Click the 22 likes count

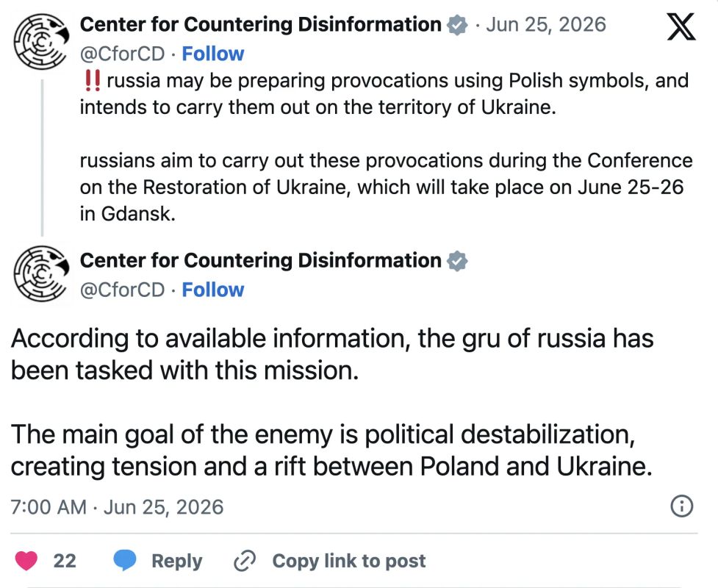[x=65, y=561]
